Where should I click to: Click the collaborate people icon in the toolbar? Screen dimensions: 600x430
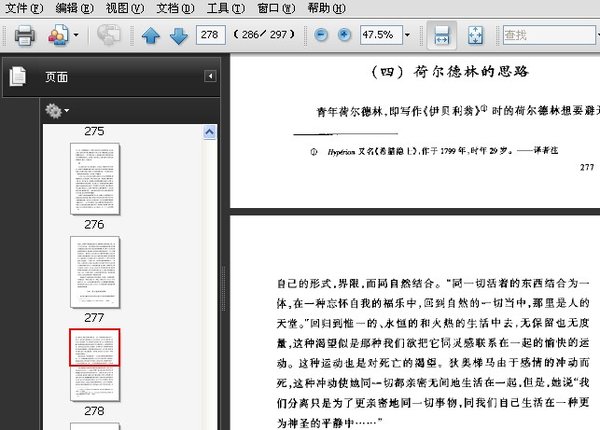pyautogui.click(x=58, y=35)
